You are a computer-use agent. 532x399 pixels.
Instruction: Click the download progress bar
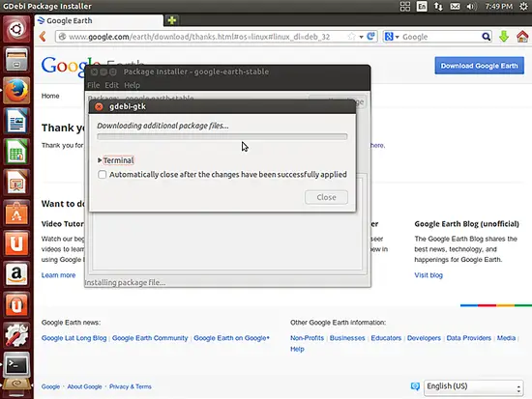222,136
